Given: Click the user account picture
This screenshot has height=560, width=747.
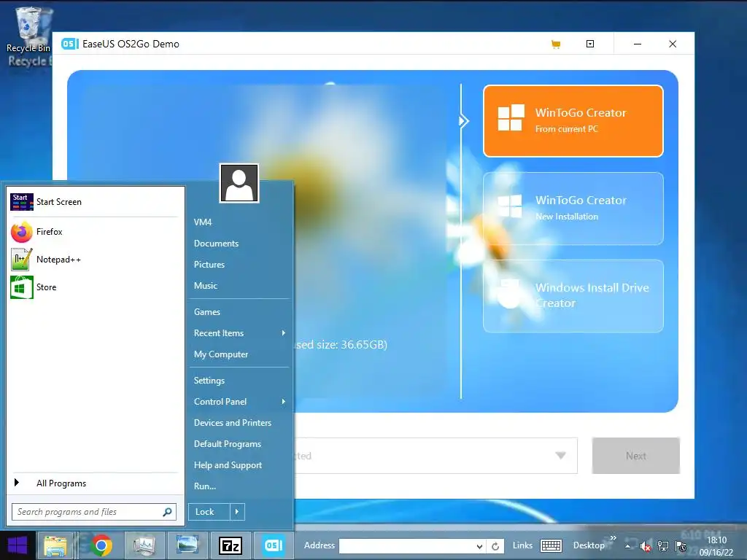Looking at the screenshot, I should click(x=239, y=183).
